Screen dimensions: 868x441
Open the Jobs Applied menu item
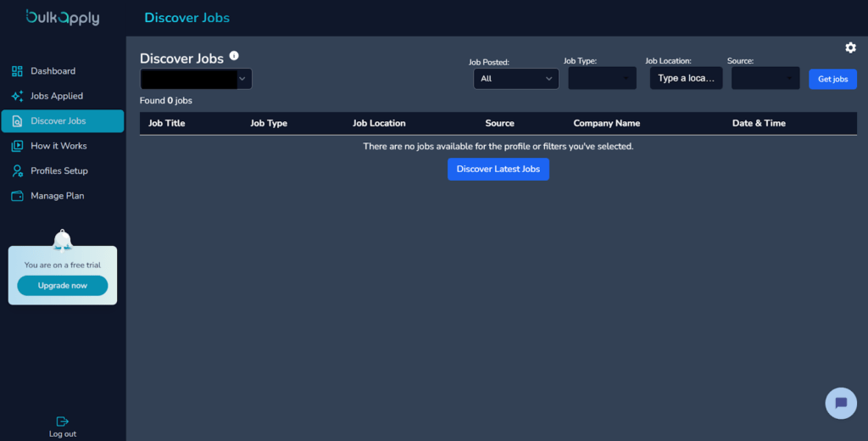point(57,96)
